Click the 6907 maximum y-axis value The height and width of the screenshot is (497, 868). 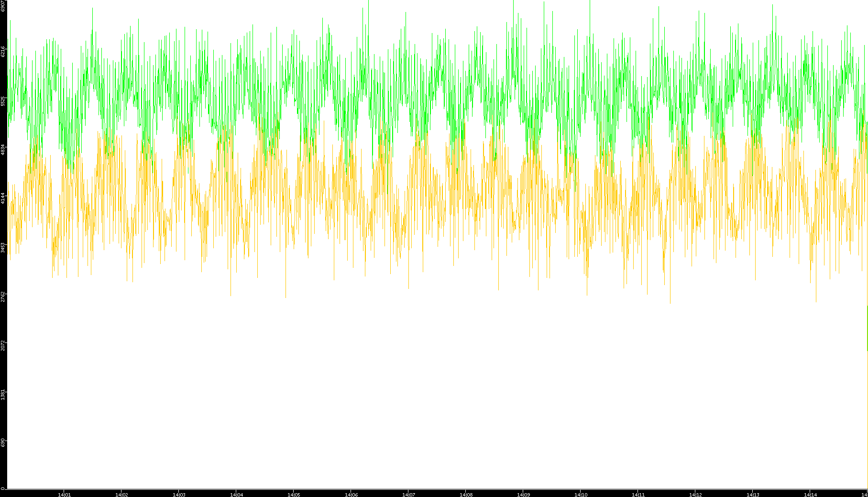coord(3,6)
